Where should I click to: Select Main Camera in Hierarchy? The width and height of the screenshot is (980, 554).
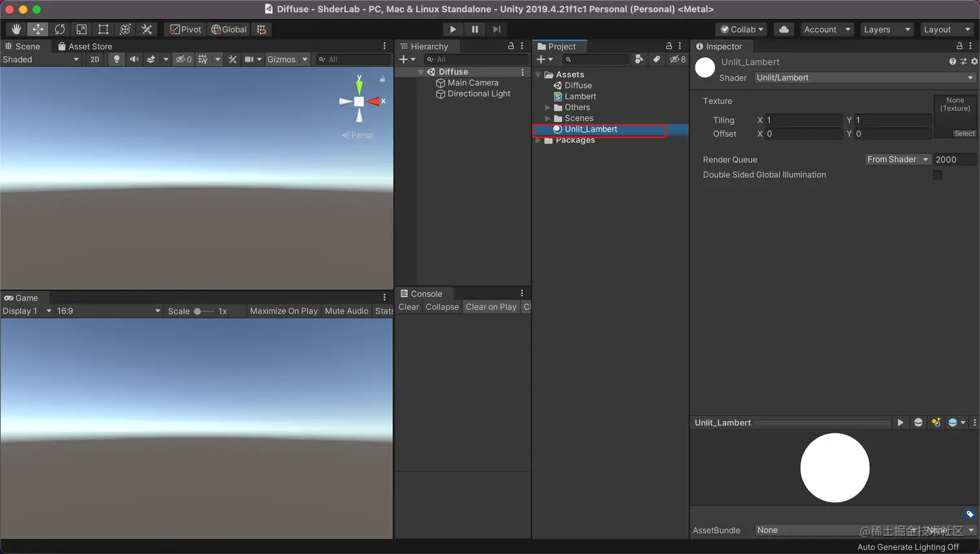[x=473, y=83]
